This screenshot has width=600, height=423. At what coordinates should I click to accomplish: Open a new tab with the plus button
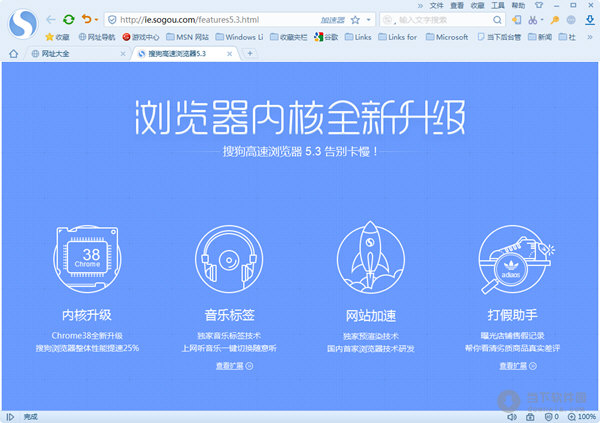[x=250, y=54]
